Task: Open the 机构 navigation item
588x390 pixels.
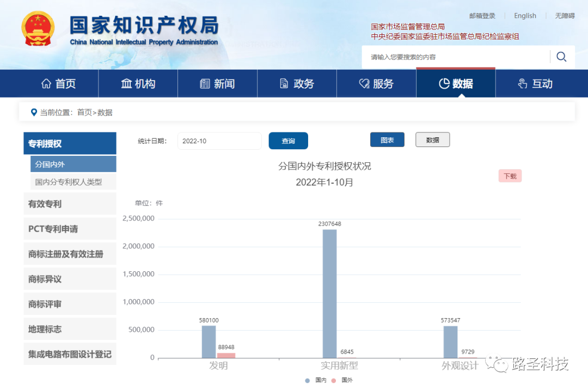Action: 138,83
